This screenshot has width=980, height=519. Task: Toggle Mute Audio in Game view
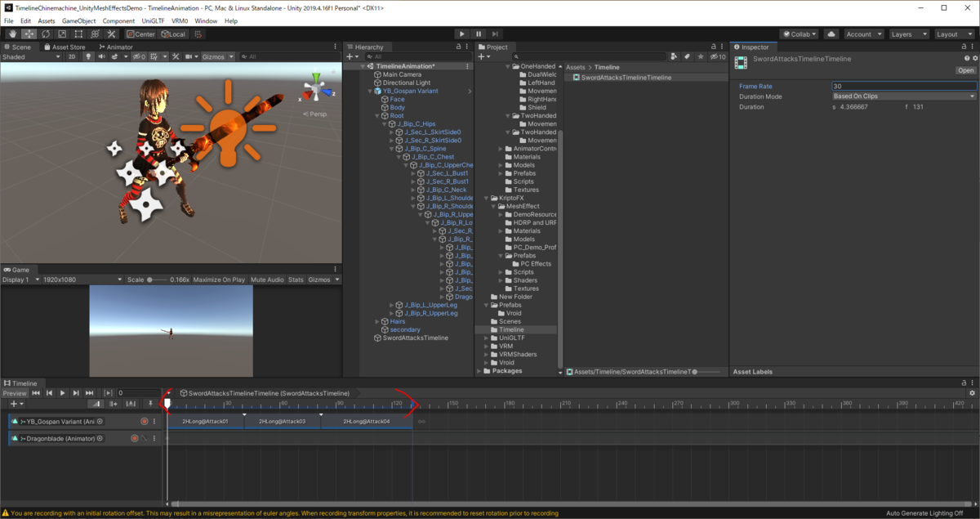(x=267, y=280)
